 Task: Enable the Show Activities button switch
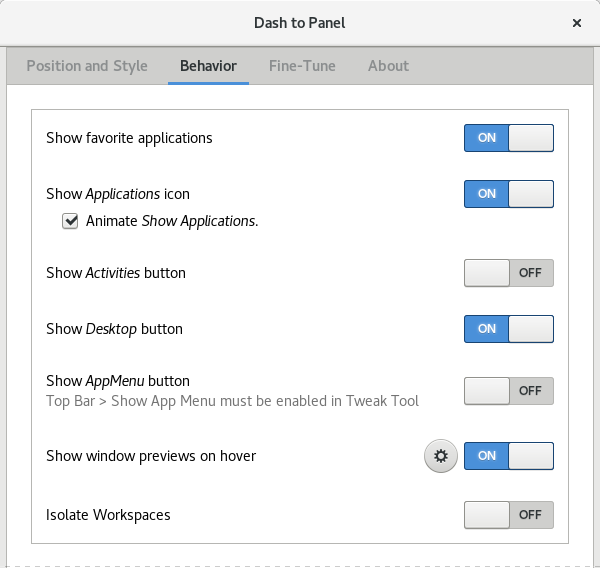point(508,273)
